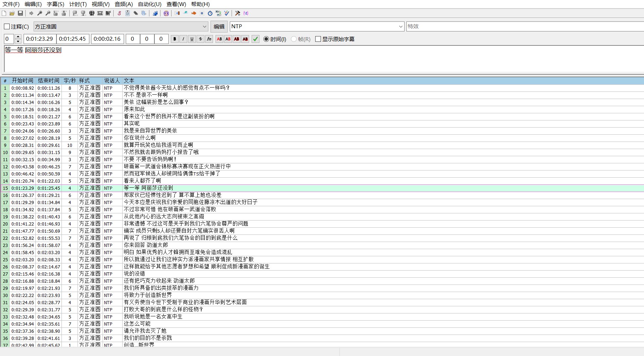Viewport: 644px width, 356px height.
Task: Click the jump-to arrow icon
Action: (31, 13)
